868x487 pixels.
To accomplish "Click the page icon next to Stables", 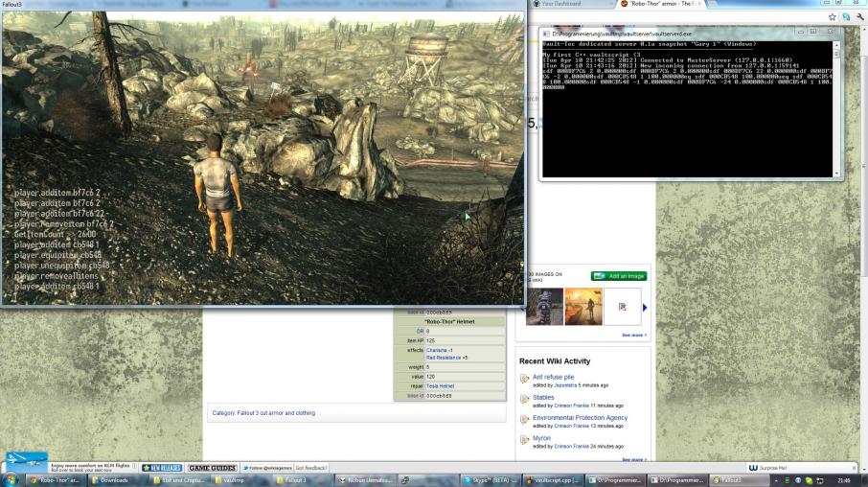I will pyautogui.click(x=524, y=397).
